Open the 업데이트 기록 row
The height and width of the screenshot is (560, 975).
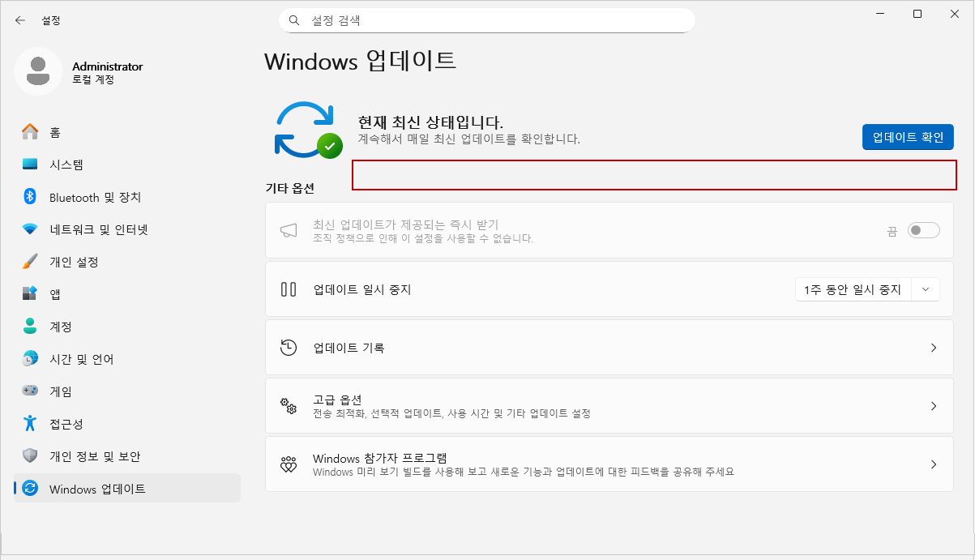pos(609,348)
